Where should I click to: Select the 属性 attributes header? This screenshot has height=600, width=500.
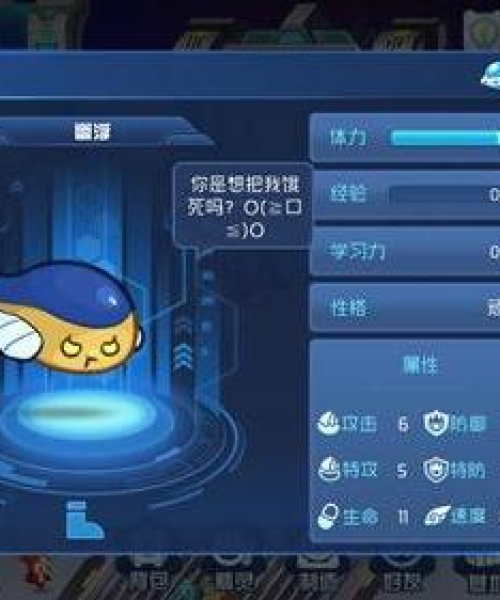pos(420,364)
